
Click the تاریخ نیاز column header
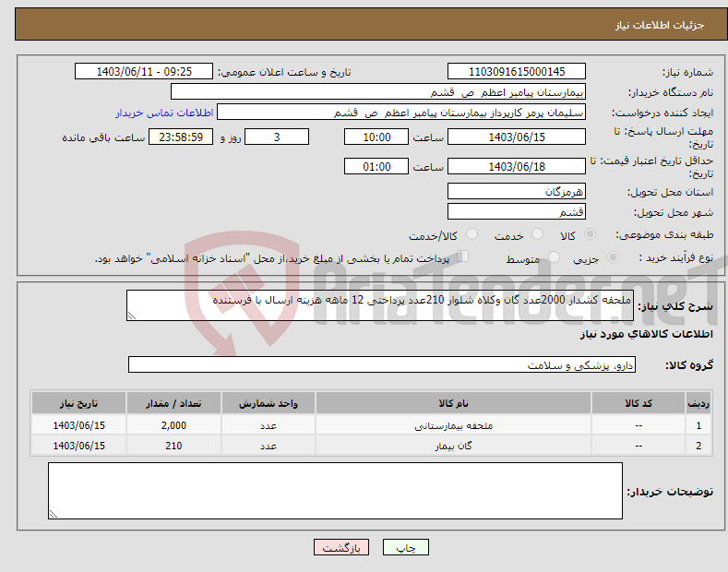click(x=79, y=403)
